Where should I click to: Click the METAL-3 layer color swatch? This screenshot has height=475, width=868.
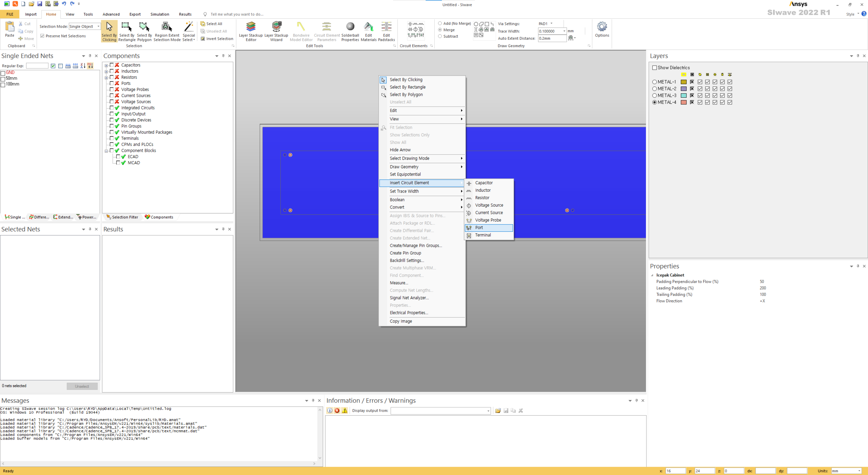coord(683,95)
